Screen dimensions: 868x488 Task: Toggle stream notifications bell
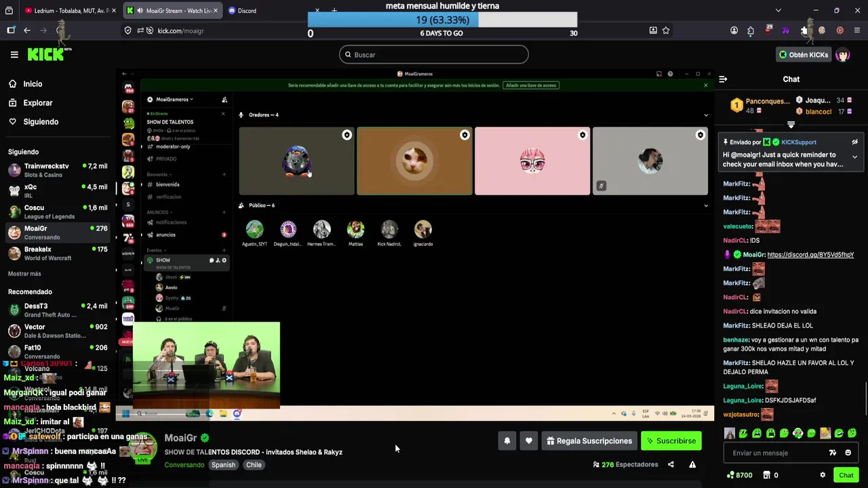click(507, 441)
